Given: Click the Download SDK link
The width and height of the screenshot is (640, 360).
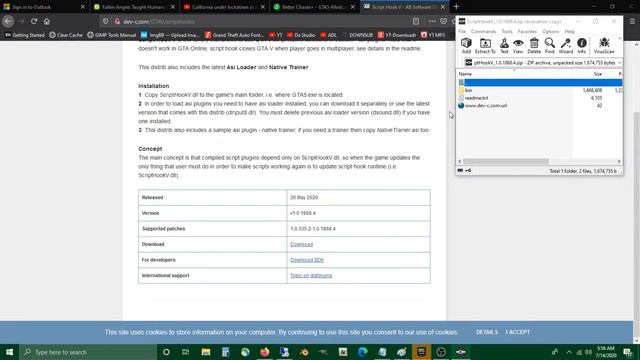Looking at the screenshot, I should (x=307, y=260).
